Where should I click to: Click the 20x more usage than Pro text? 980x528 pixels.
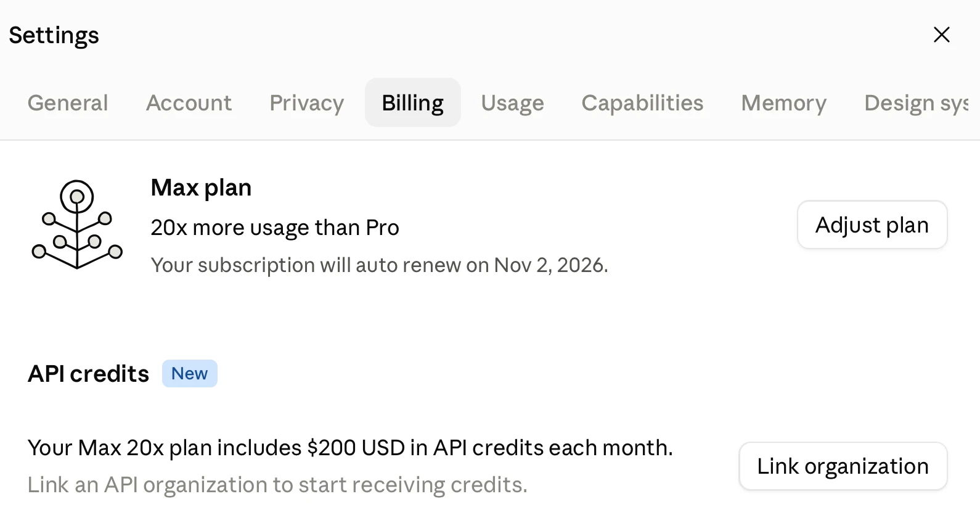tap(275, 228)
